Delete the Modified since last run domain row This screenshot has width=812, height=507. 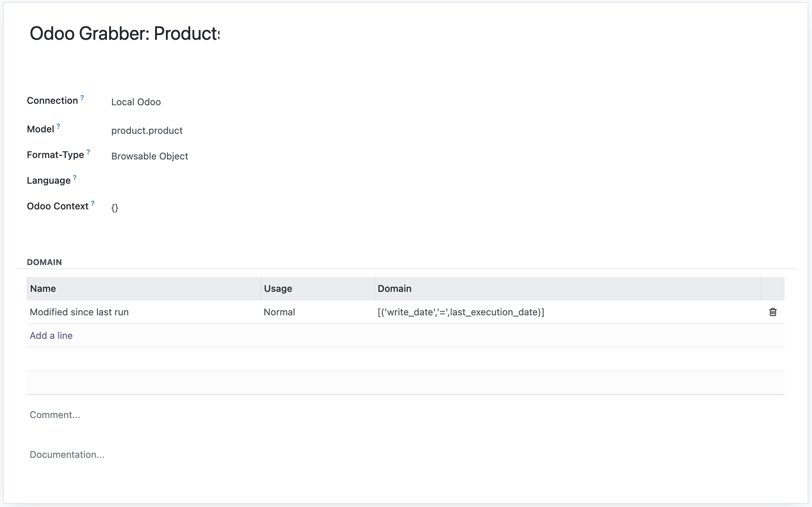coord(773,312)
